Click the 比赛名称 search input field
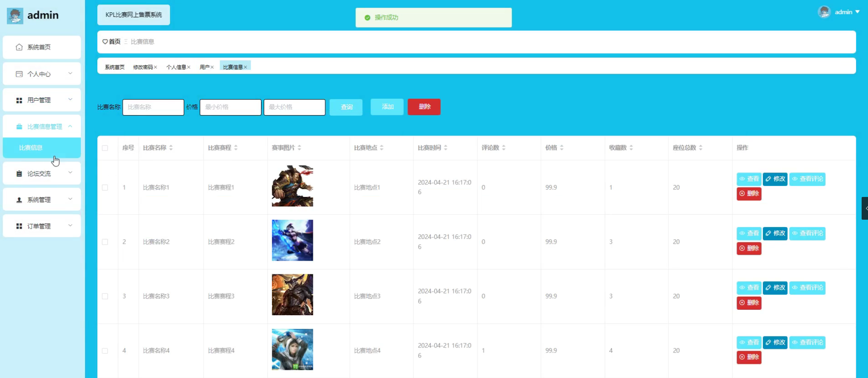This screenshot has height=378, width=868. pos(153,107)
